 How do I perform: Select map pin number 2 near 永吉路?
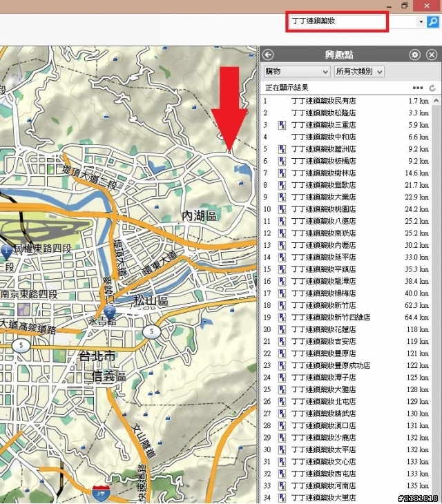pyautogui.click(x=110, y=313)
